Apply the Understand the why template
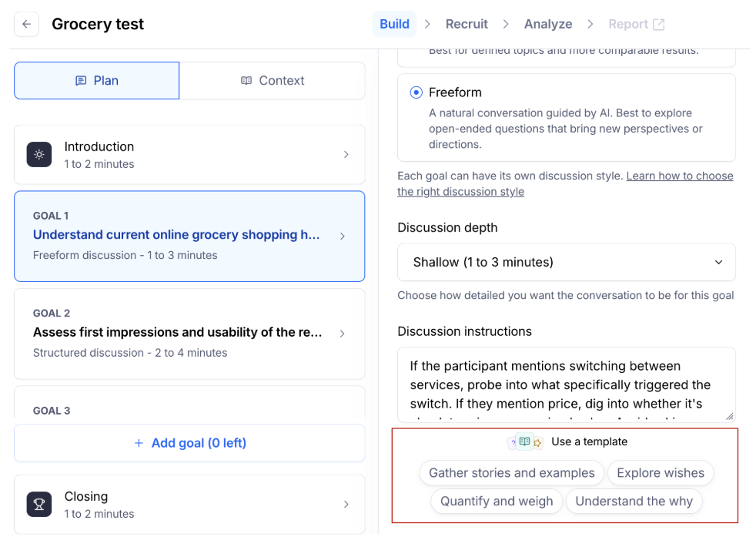Image resolution: width=756 pixels, height=547 pixels. click(x=634, y=502)
